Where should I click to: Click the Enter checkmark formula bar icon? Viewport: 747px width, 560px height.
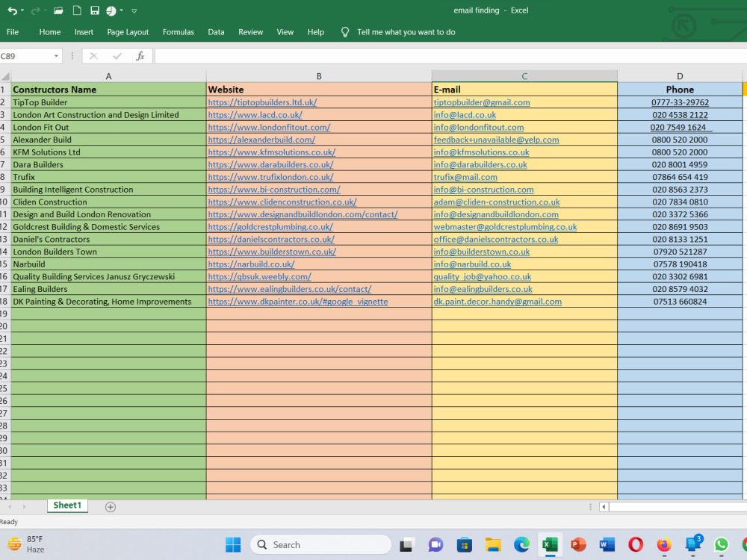117,56
